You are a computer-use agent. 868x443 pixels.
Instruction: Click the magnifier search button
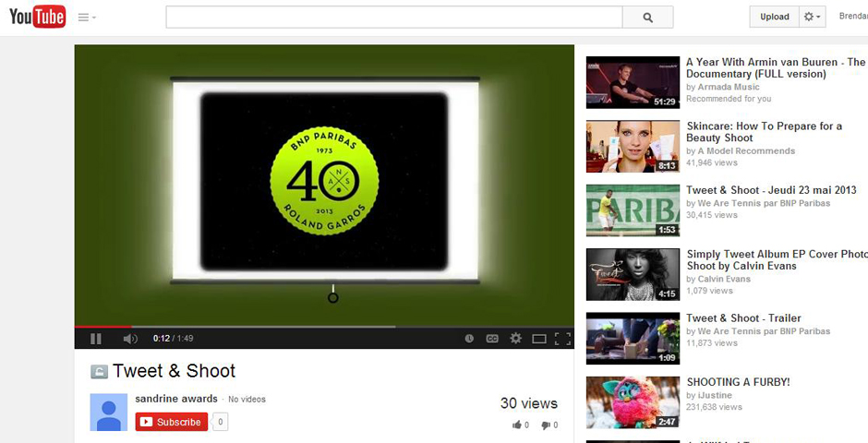647,18
